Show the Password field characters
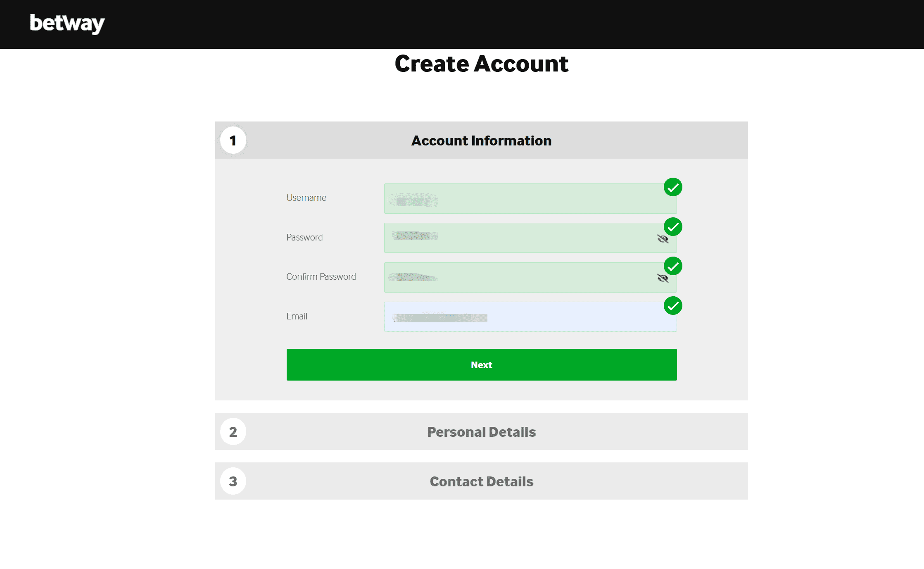 [663, 239]
